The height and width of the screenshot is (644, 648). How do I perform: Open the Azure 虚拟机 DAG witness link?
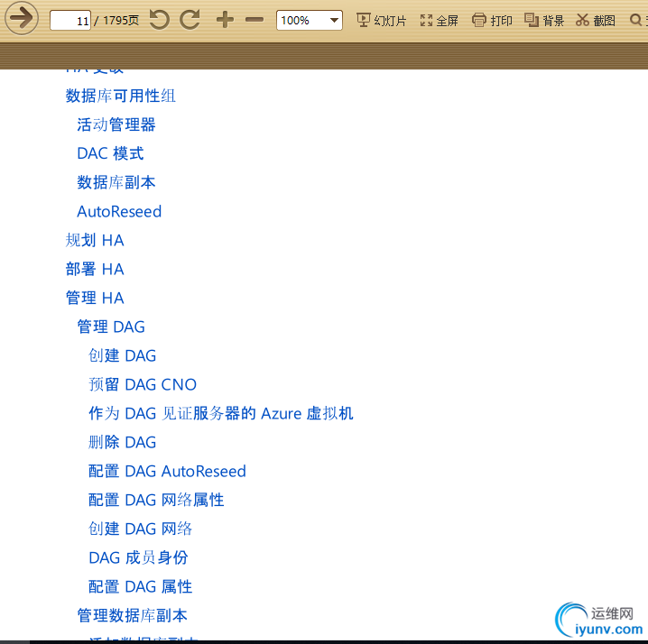coord(221,414)
